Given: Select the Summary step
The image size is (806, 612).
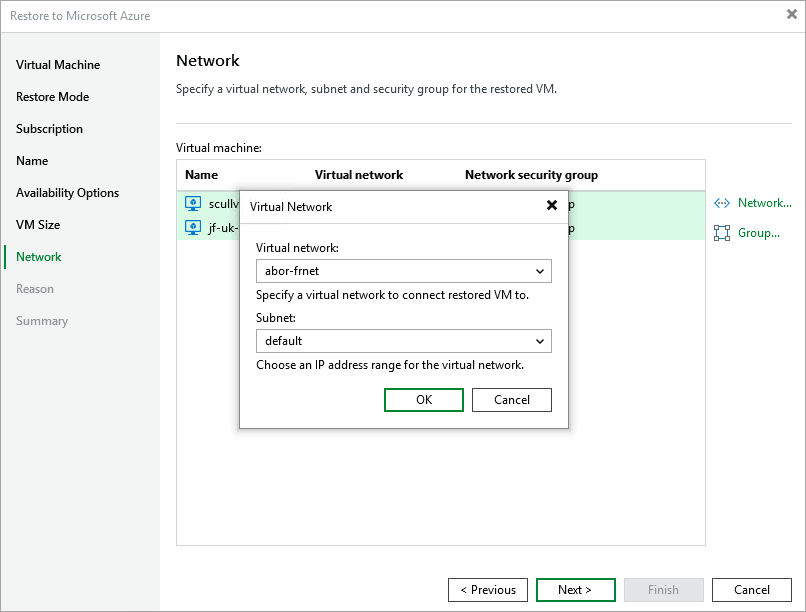Looking at the screenshot, I should pyautogui.click(x=42, y=321).
